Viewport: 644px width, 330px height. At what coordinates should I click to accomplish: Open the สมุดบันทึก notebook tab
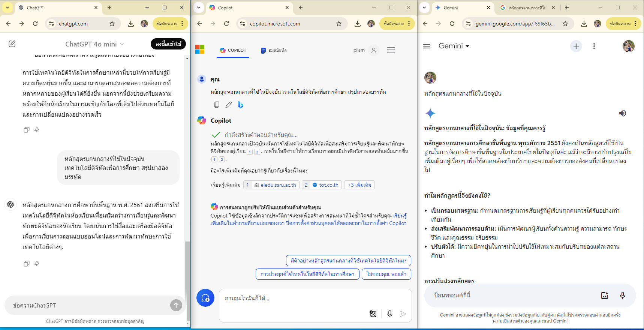point(274,50)
